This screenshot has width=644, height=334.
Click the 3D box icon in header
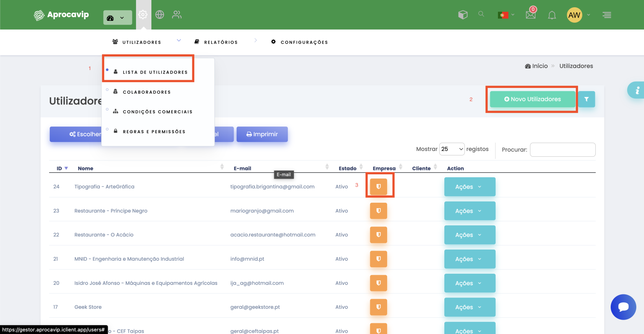point(463,15)
